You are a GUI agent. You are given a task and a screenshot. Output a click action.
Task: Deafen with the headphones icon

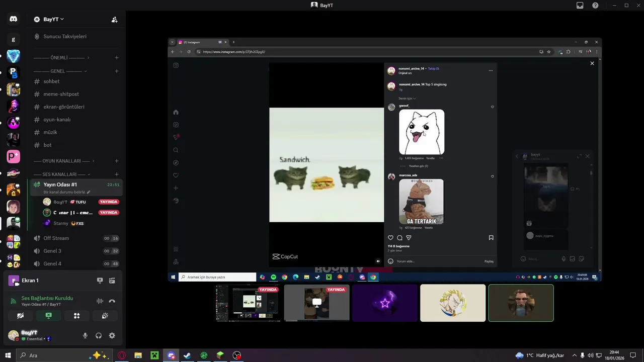click(99, 335)
